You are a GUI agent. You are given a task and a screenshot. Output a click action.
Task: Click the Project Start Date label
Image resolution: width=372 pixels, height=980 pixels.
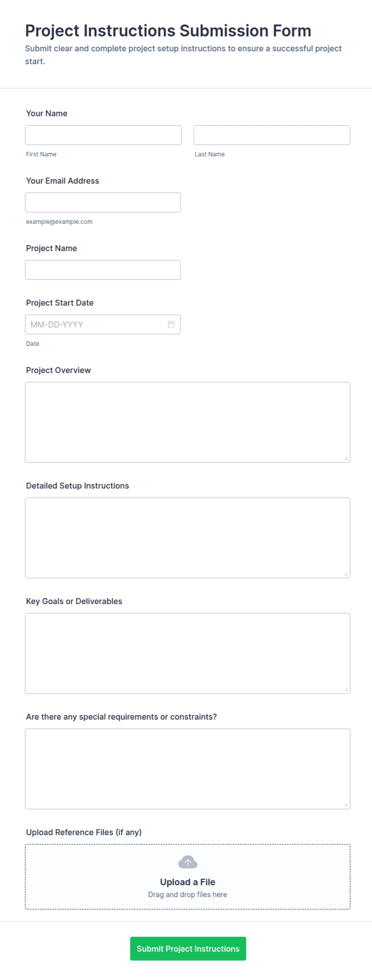[60, 303]
